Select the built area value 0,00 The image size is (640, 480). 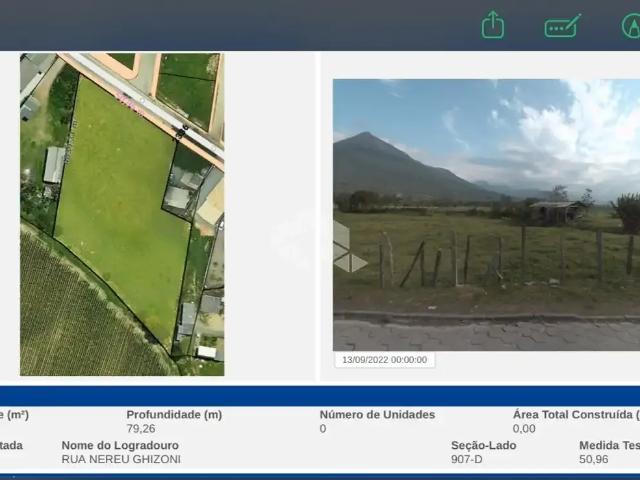(524, 429)
